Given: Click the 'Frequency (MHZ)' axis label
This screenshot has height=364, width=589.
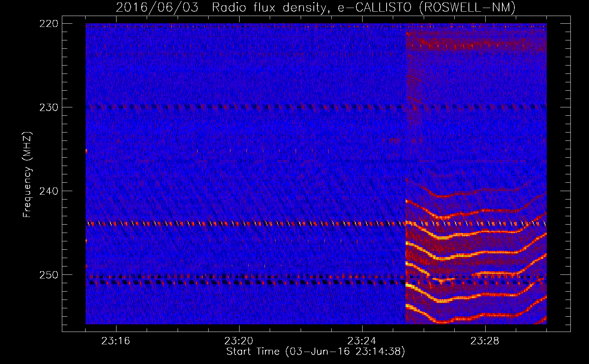Looking at the screenshot, I should point(27,175).
